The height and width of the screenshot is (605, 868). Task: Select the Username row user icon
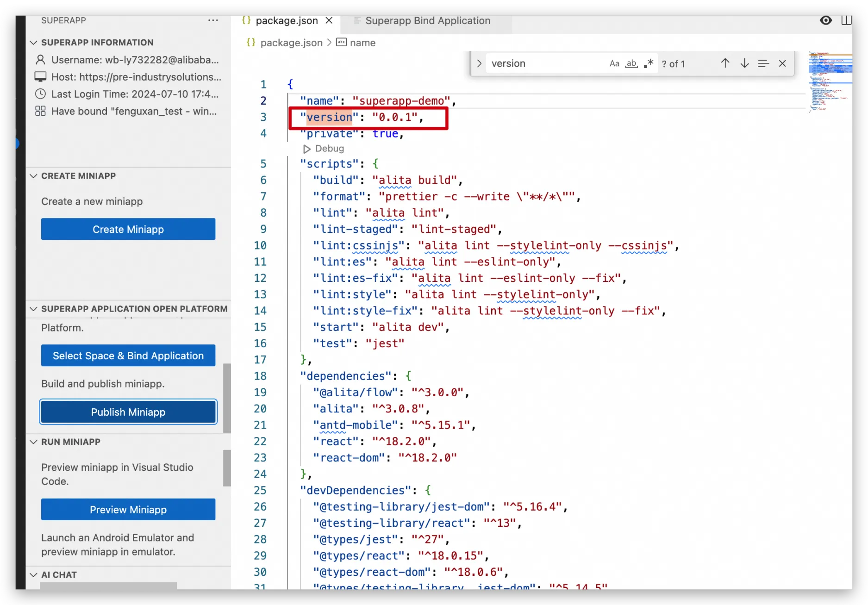click(41, 60)
